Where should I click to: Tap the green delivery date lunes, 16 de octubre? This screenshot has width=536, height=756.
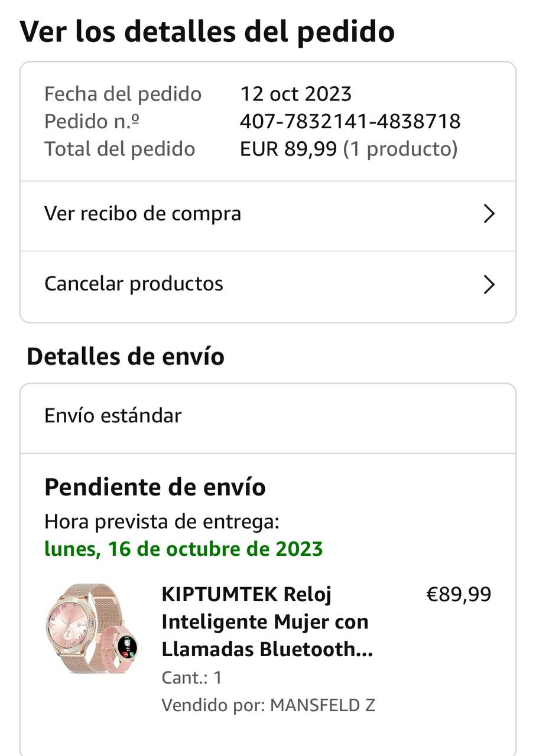pyautogui.click(x=183, y=549)
